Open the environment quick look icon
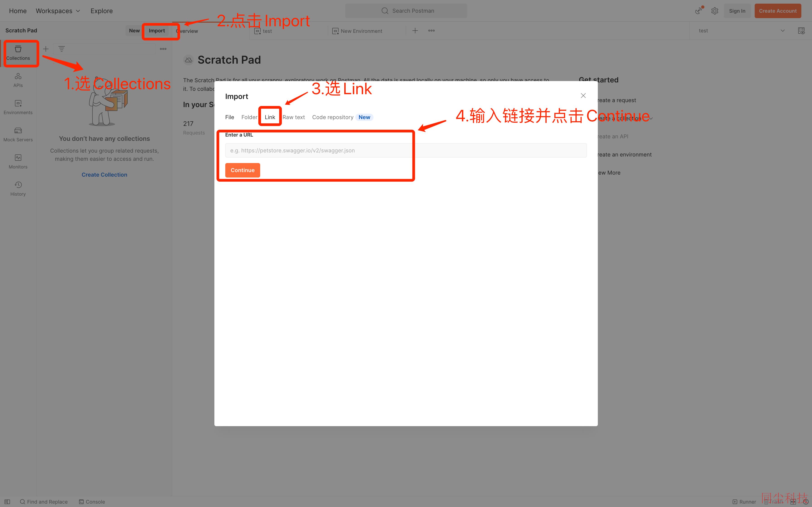Screen dimensions: 812x507 (801, 31)
